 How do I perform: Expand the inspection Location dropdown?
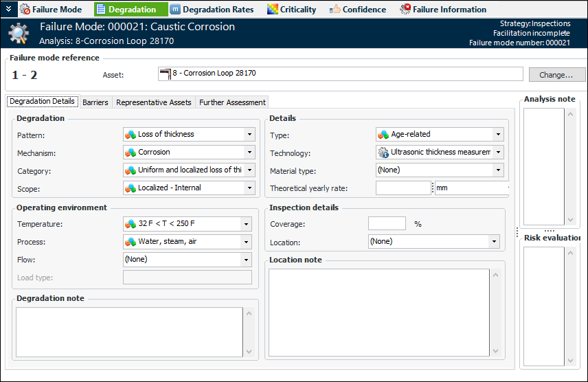click(493, 242)
